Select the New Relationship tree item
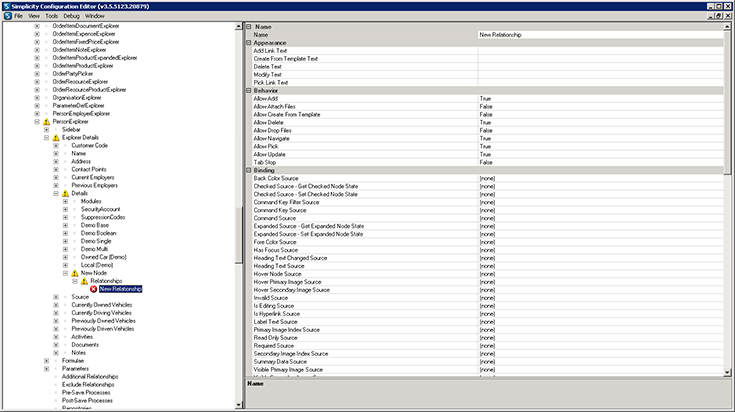 pyautogui.click(x=120, y=289)
